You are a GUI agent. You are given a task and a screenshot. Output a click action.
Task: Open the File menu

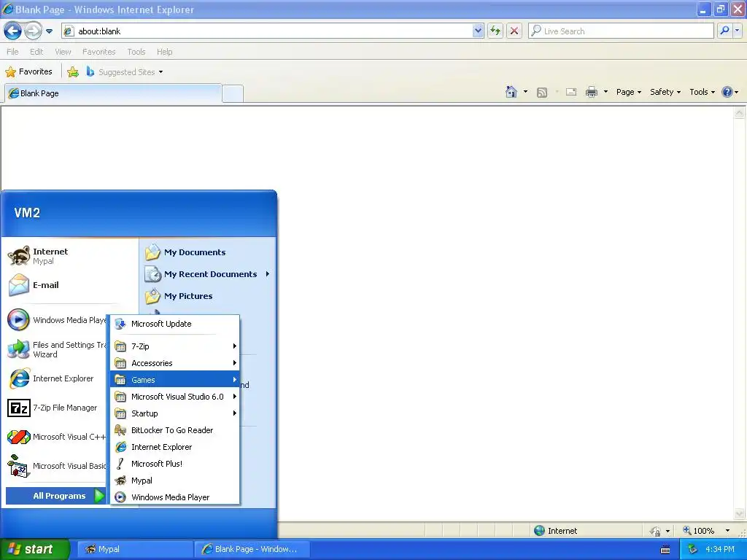(x=13, y=52)
